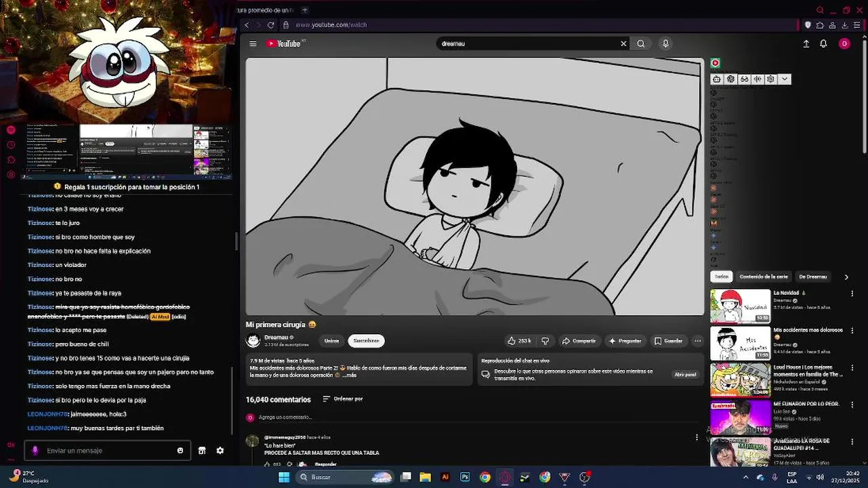Open the comment options for immemaguy

[x=697, y=438]
